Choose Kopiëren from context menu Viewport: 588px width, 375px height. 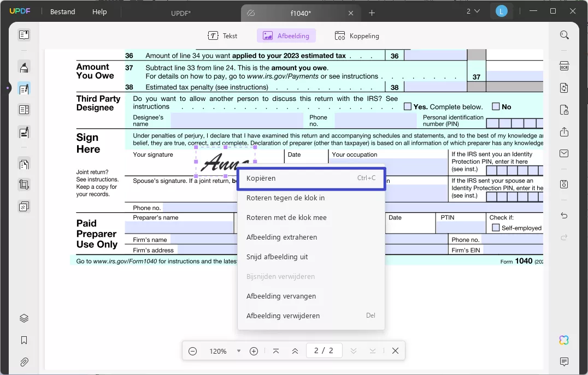(311, 178)
